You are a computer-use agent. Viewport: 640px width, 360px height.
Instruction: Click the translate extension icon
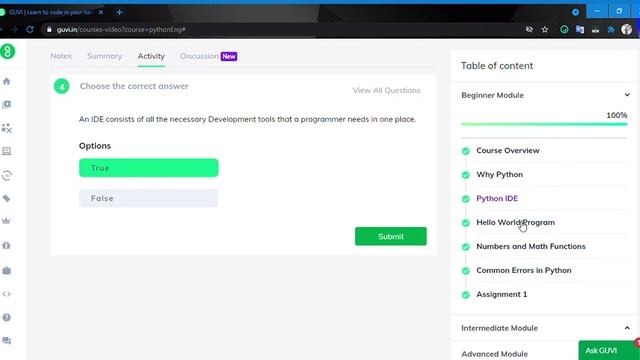[580, 29]
